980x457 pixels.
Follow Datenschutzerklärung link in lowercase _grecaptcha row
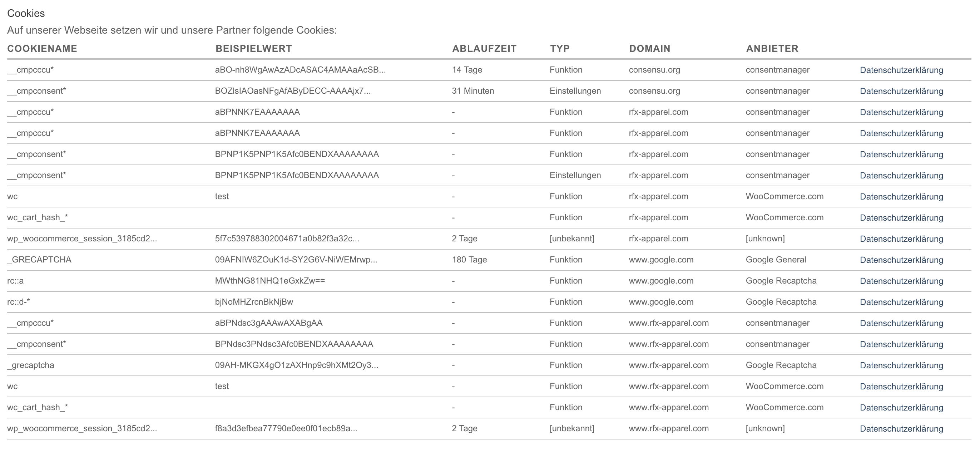(901, 365)
